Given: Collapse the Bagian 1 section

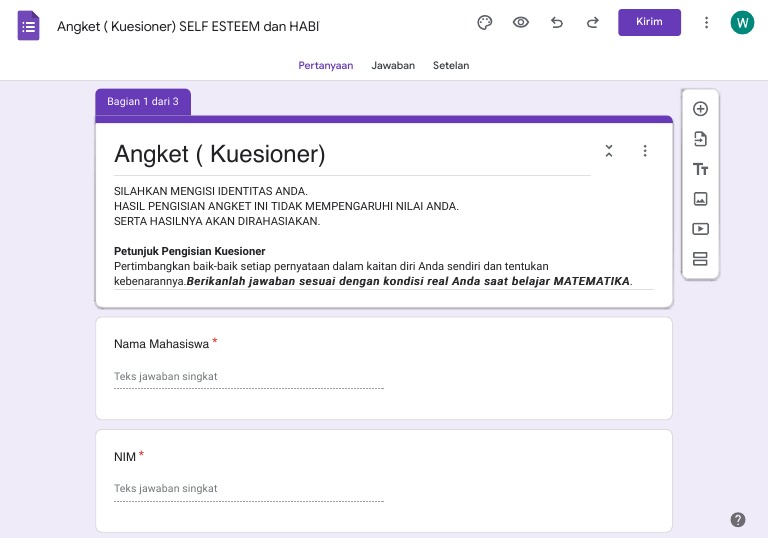Looking at the screenshot, I should 609,151.
